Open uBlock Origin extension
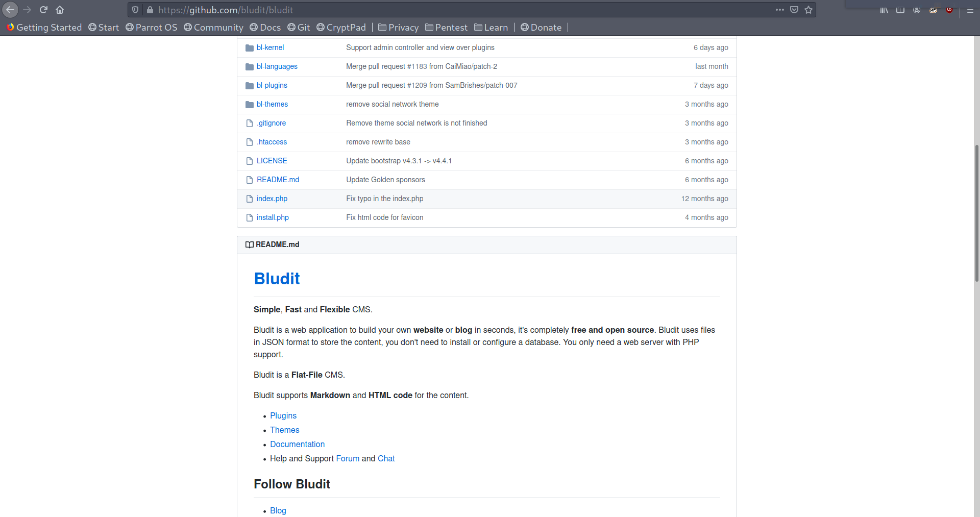 (949, 10)
